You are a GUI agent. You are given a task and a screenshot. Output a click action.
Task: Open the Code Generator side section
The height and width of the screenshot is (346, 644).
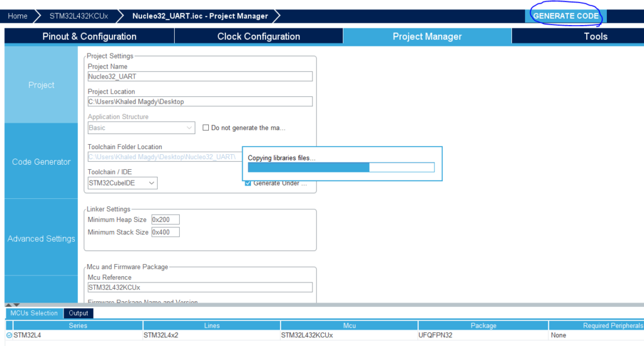pos(42,162)
